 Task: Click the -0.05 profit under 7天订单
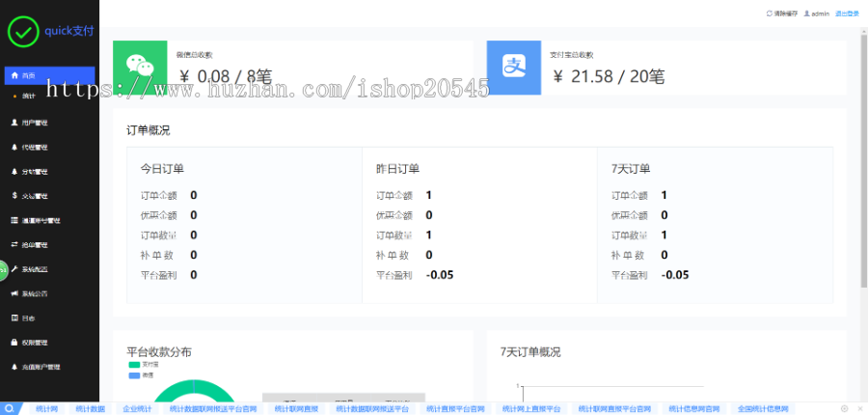click(675, 275)
